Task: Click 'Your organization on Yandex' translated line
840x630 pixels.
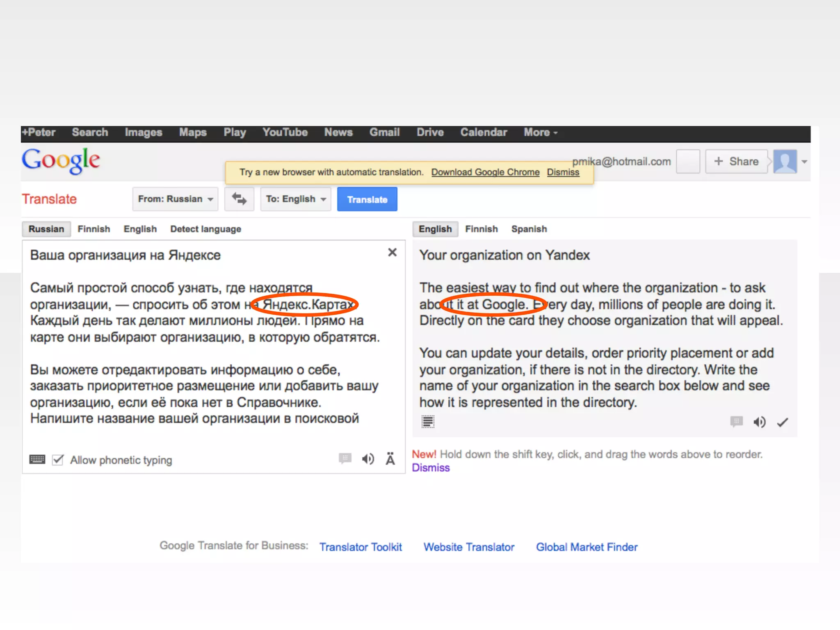Action: coord(504,255)
